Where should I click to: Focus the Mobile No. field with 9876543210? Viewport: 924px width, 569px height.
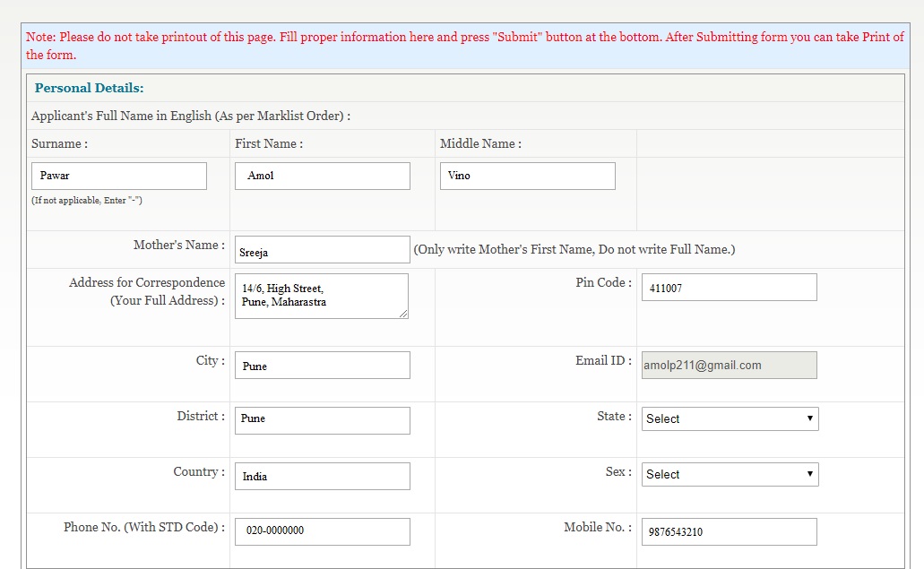point(729,532)
